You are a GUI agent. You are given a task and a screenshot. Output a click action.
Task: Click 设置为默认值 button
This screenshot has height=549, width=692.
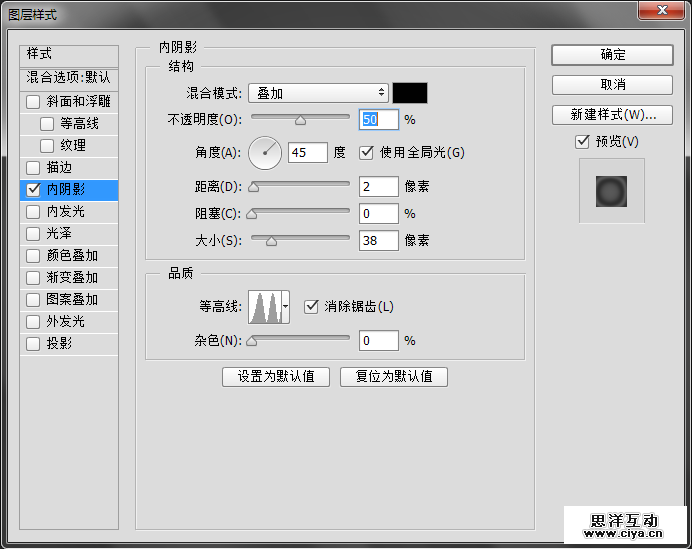[x=276, y=377]
